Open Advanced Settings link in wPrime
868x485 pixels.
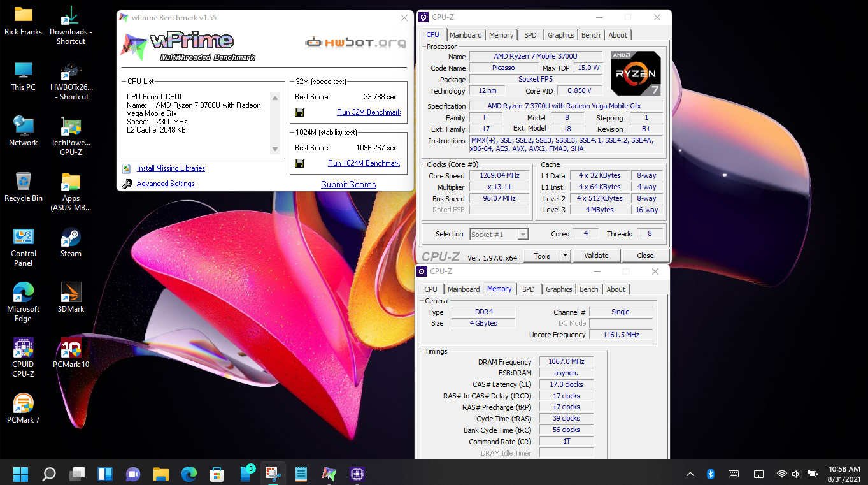166,184
